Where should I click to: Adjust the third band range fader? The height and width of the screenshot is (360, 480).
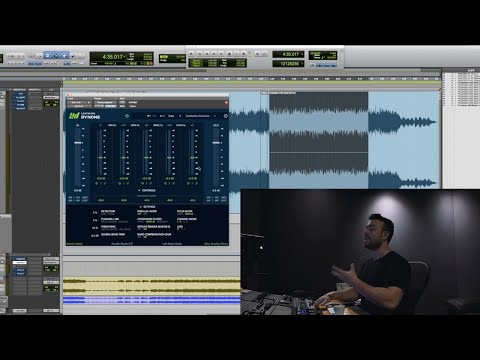(146, 157)
